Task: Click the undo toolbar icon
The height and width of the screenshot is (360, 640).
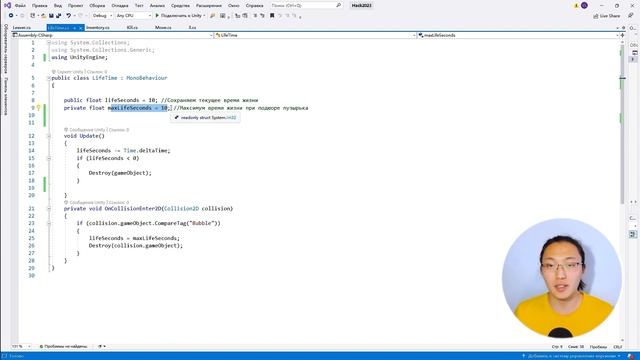Action: pos(69,16)
